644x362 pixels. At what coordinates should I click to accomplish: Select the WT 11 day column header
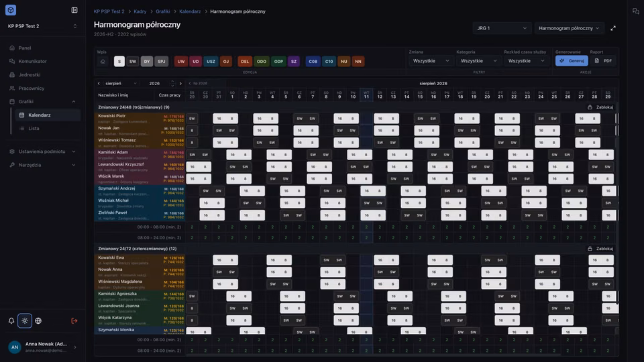[x=366, y=95]
